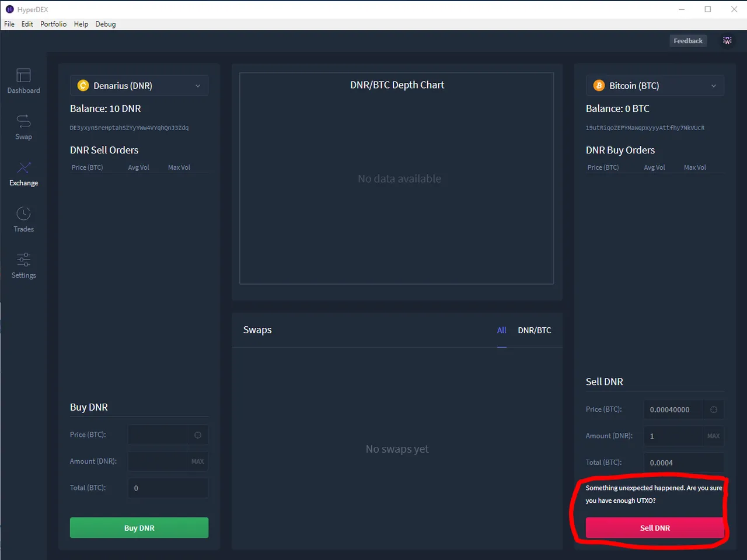Click the avatar icon beside Feedback
Viewport: 747px width, 560px height.
pos(727,41)
